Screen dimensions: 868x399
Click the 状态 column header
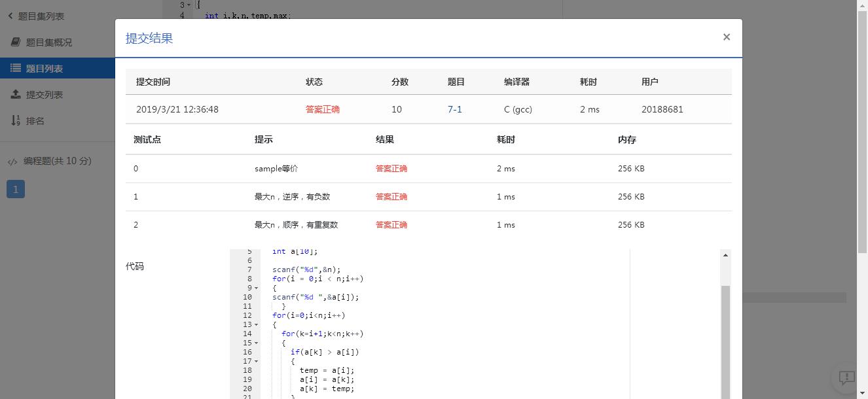click(x=314, y=82)
